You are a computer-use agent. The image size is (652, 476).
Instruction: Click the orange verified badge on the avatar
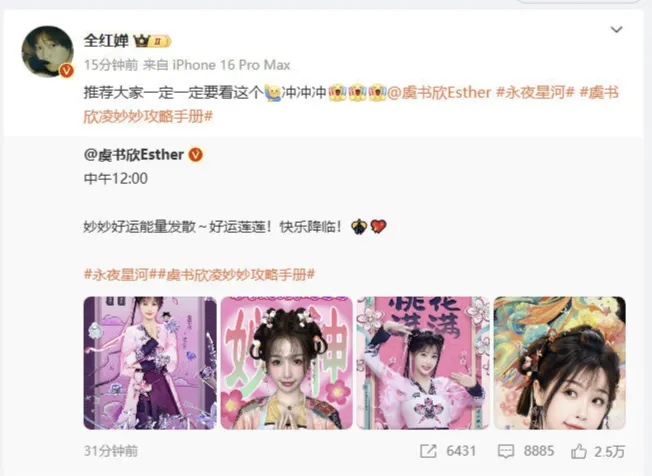67,71
